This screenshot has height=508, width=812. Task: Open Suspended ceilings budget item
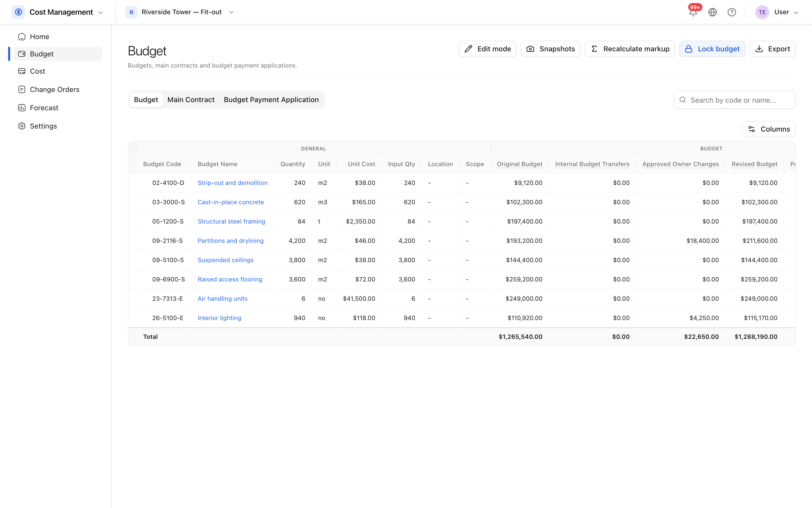pos(226,260)
